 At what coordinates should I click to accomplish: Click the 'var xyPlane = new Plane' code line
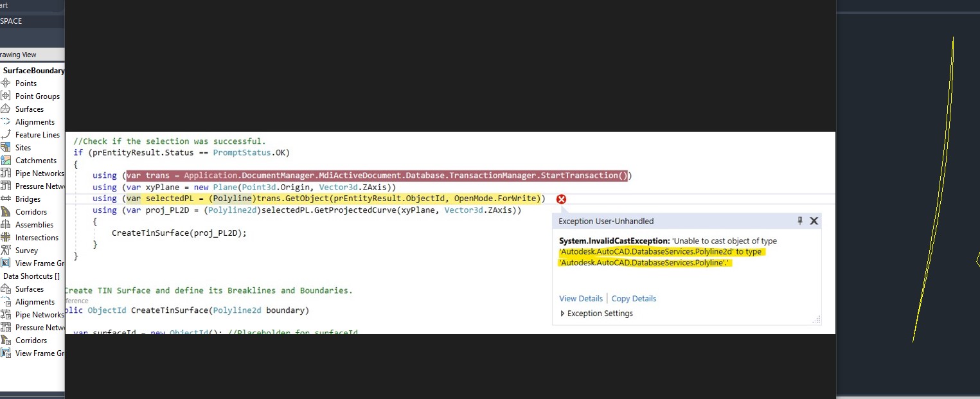(244, 187)
